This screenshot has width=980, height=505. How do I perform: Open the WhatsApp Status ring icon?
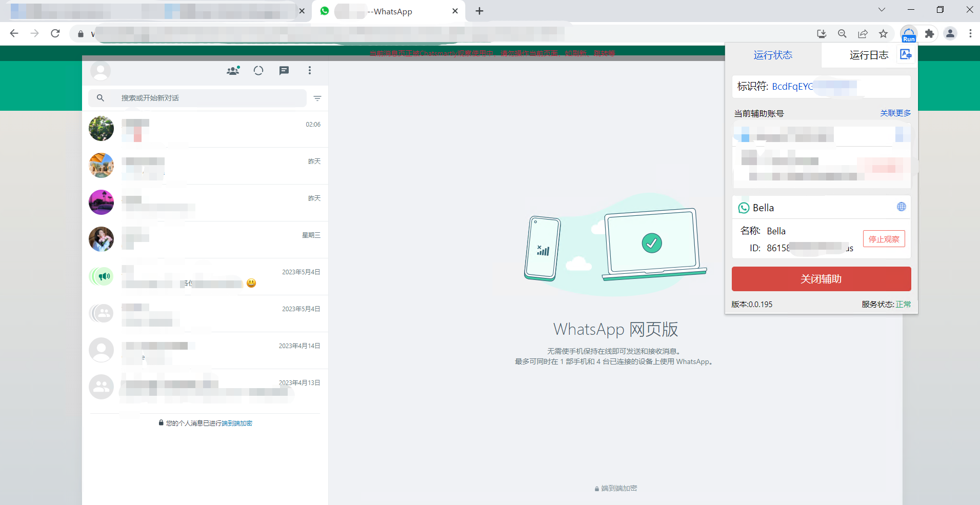point(258,71)
